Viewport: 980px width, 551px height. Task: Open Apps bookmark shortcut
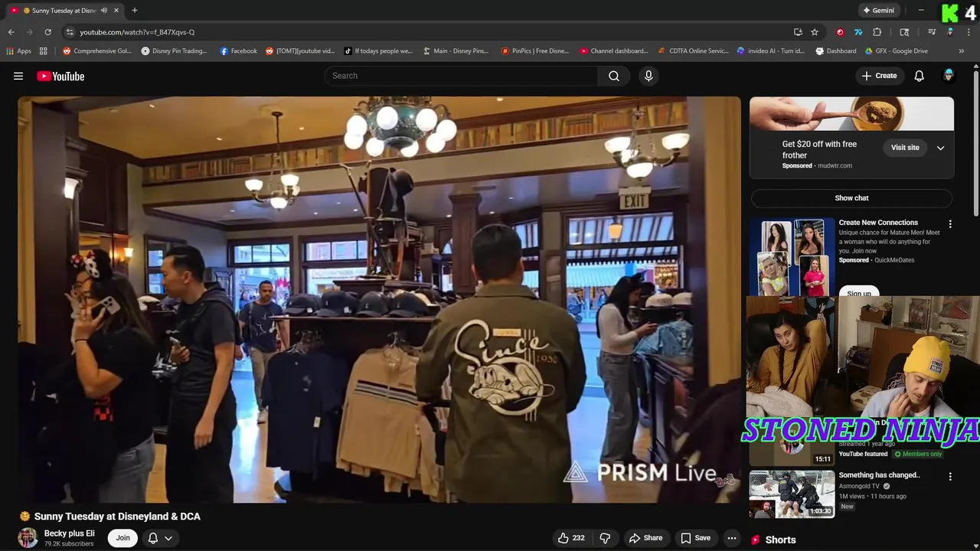[19, 51]
